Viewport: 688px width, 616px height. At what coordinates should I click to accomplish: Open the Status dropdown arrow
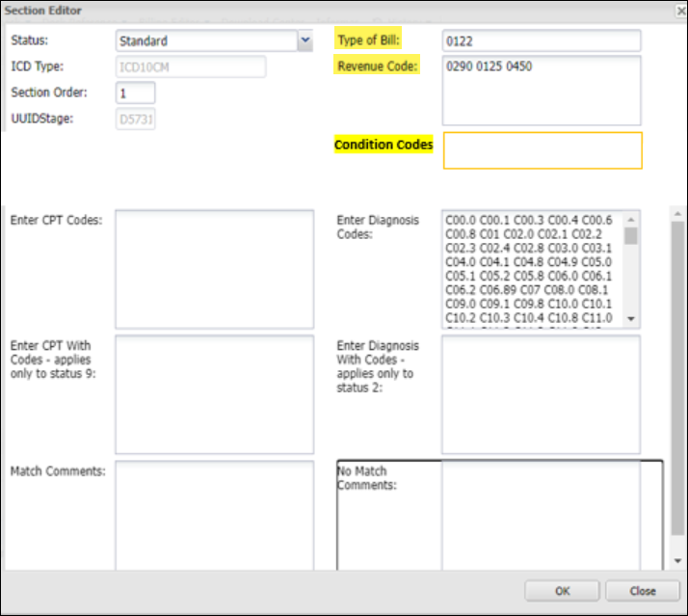tap(304, 40)
